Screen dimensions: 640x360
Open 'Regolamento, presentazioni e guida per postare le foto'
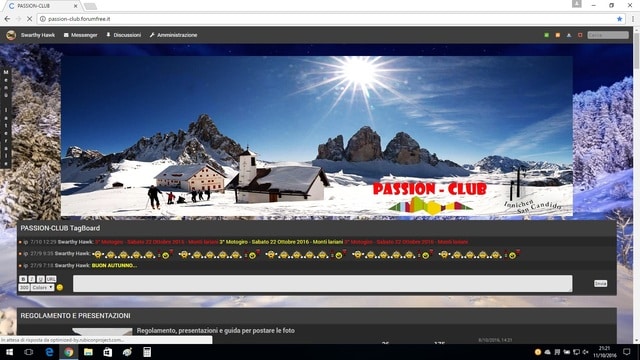pos(216,331)
